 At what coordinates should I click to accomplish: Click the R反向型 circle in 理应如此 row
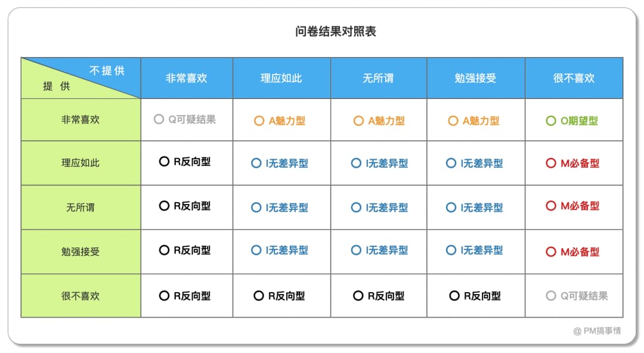[x=164, y=162]
